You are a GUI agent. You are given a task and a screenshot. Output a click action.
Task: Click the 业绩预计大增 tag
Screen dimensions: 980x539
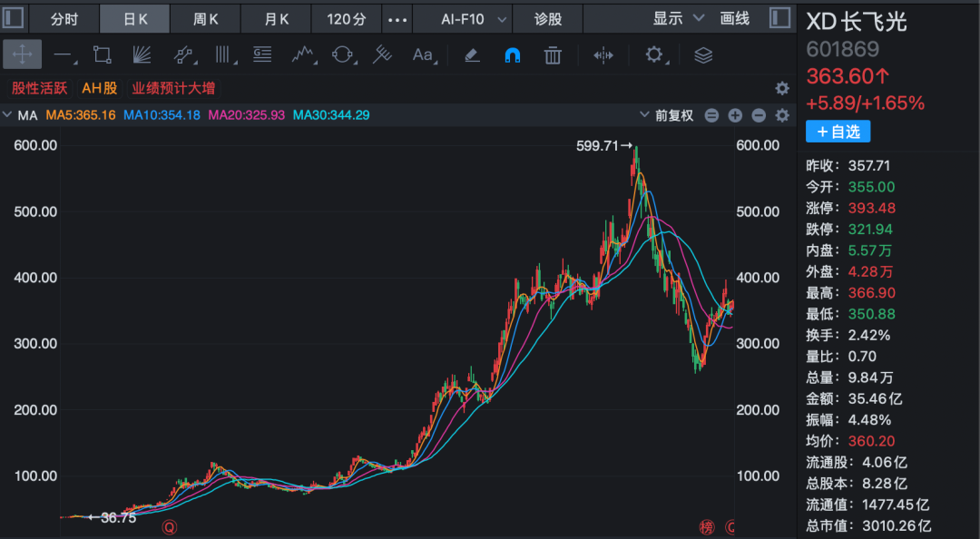(x=173, y=88)
